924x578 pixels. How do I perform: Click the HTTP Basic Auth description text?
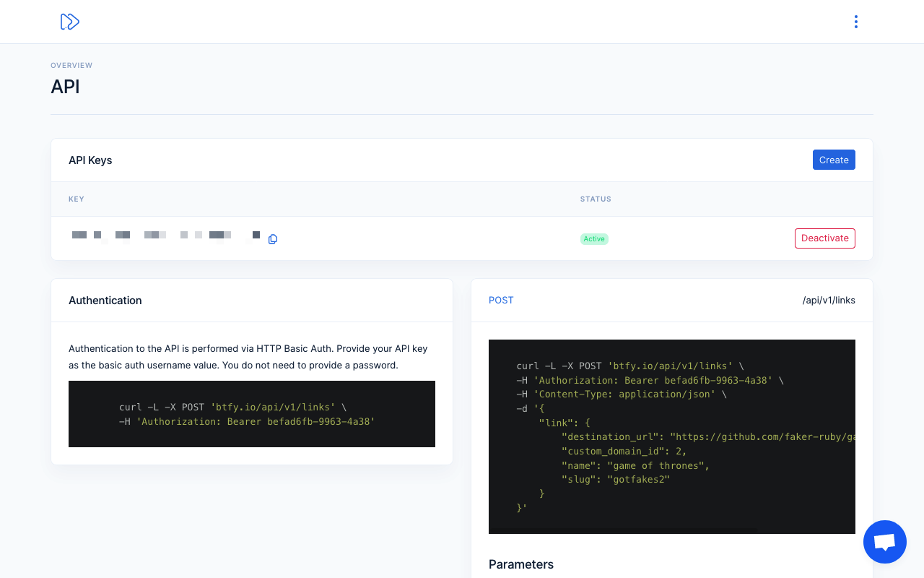click(248, 357)
